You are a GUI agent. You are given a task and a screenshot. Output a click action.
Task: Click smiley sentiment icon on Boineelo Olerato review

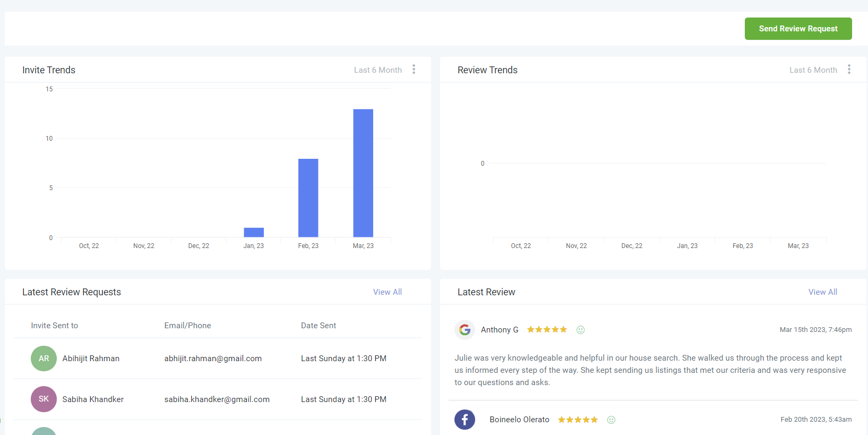coord(611,420)
